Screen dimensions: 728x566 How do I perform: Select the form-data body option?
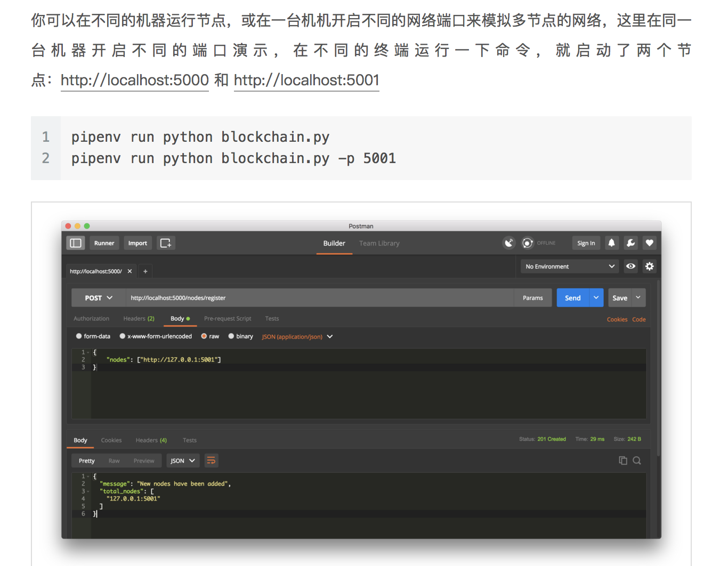93,336
